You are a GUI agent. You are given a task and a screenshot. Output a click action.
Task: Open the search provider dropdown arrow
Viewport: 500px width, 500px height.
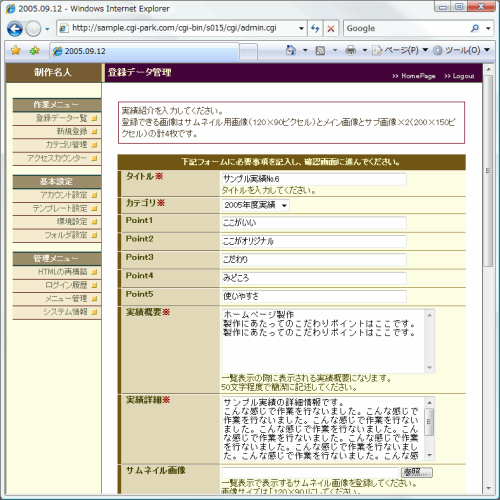point(488,29)
